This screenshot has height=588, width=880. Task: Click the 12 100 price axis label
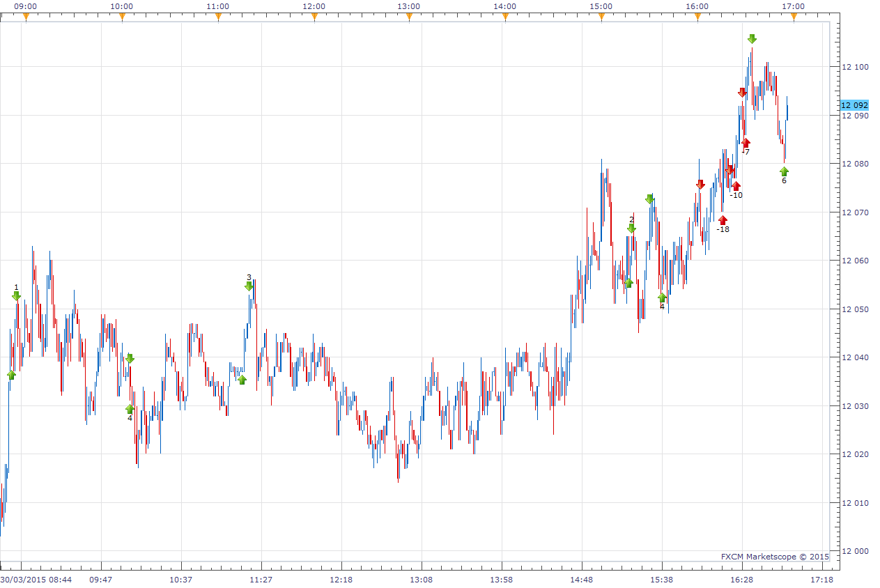855,67
